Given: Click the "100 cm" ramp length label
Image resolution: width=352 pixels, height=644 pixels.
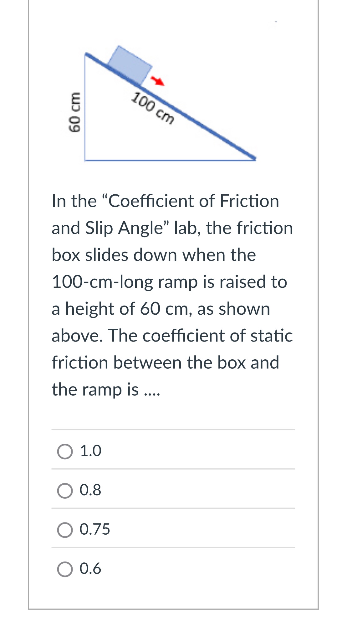Looking at the screenshot, I should pos(152,108).
